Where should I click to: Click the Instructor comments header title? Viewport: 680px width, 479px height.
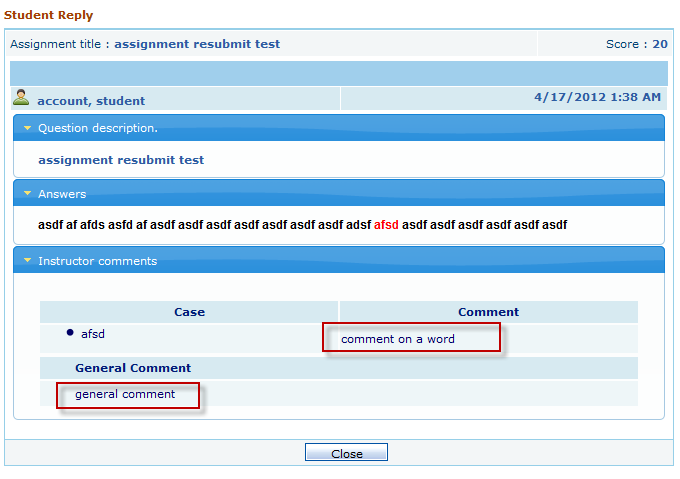tap(97, 261)
